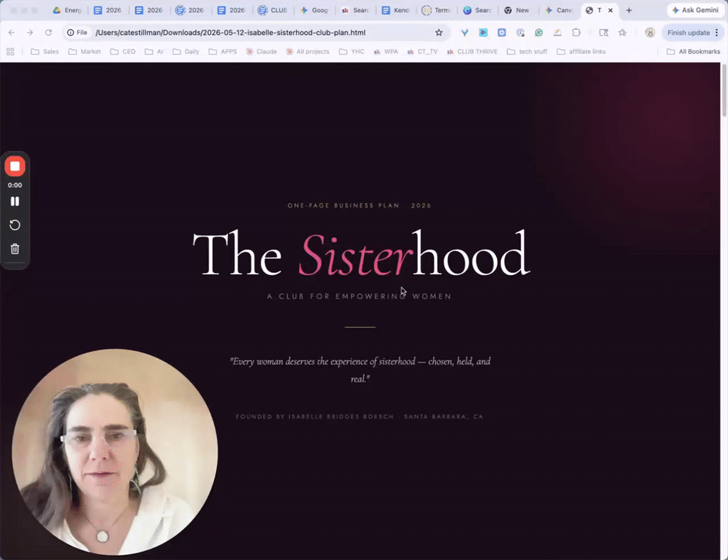Open the Daily bookmarks folder
The height and width of the screenshot is (560, 728).
[x=186, y=51]
